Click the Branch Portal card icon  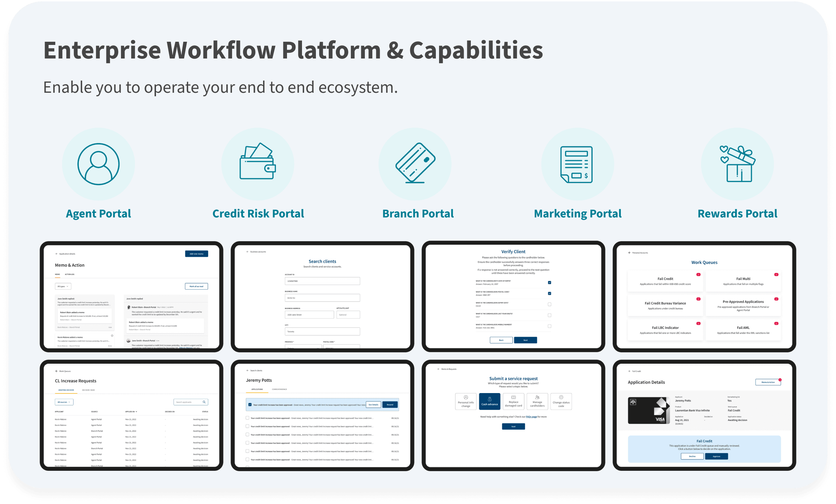pyautogui.click(x=415, y=163)
